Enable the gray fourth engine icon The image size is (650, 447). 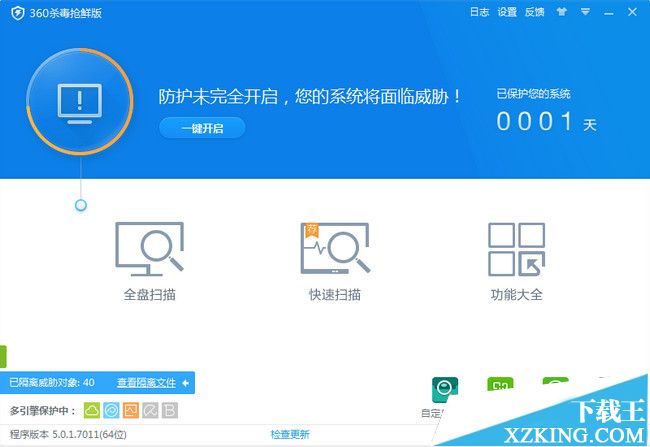tap(149, 410)
